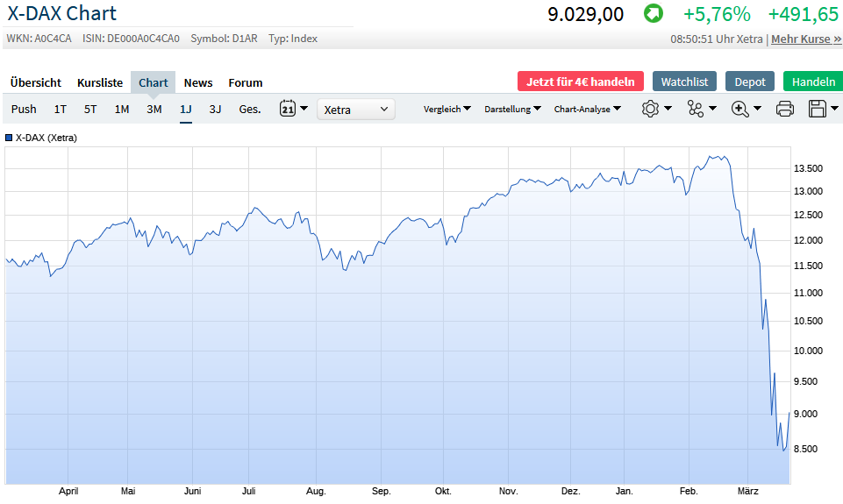Click the +491,65 absolute change value

pyautogui.click(x=804, y=15)
